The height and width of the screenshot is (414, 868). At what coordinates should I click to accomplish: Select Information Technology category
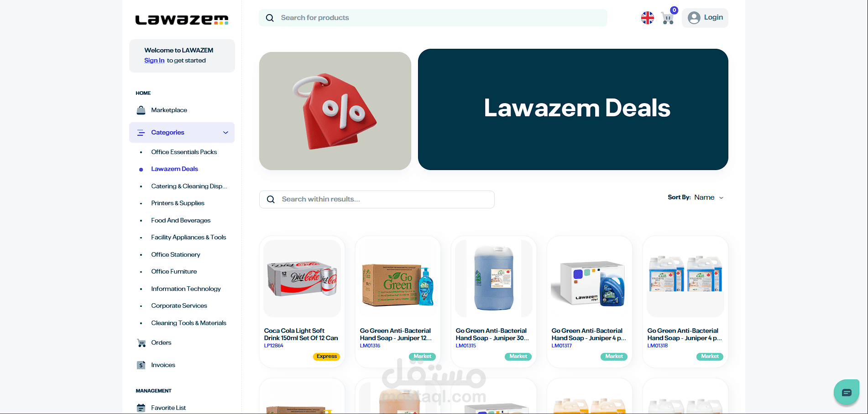coord(186,289)
